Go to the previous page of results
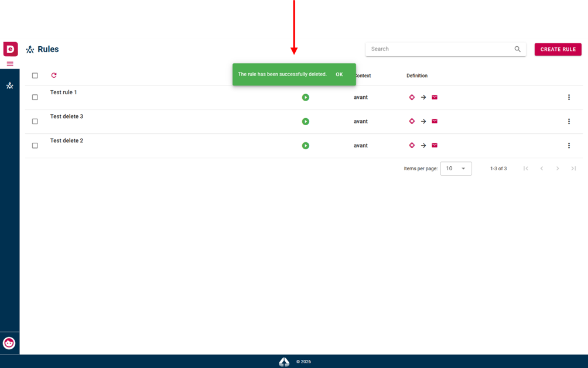The height and width of the screenshot is (368, 588). click(542, 168)
